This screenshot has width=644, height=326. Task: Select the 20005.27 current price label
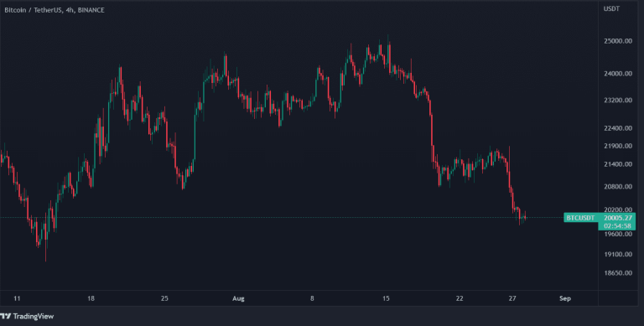click(619, 218)
